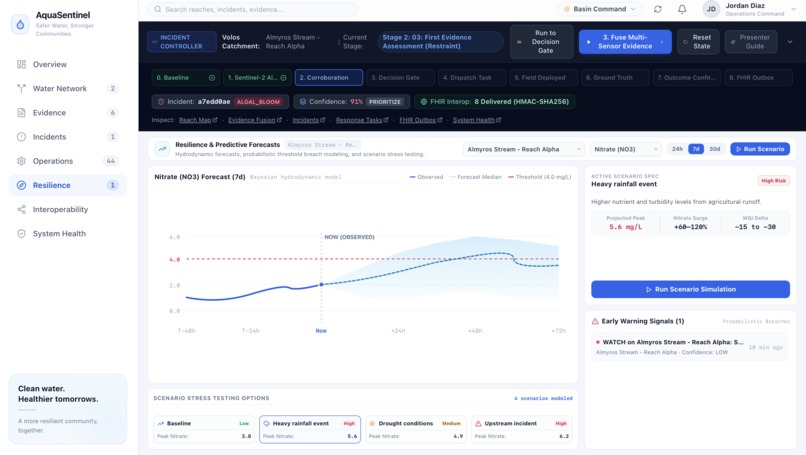Click Run Scenario Simulation button
Image resolution: width=806 pixels, height=455 pixels.
pyautogui.click(x=690, y=289)
